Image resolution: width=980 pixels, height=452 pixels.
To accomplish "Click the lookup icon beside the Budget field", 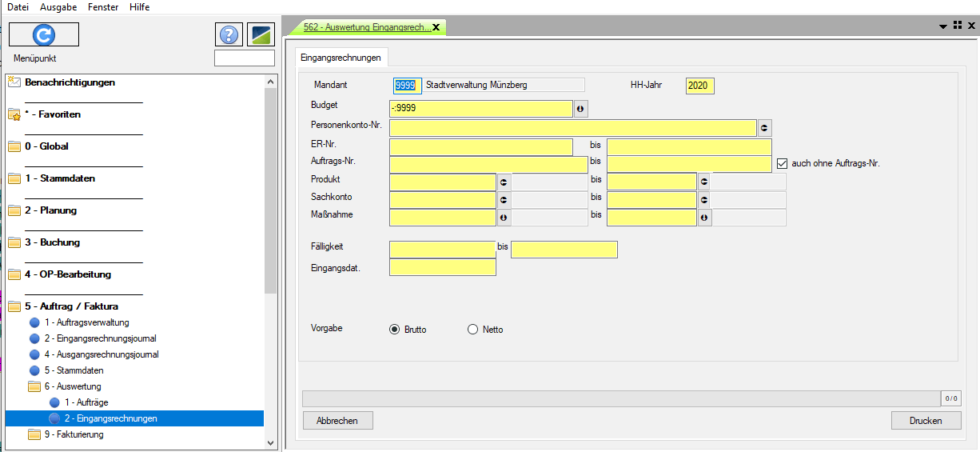I will 580,109.
